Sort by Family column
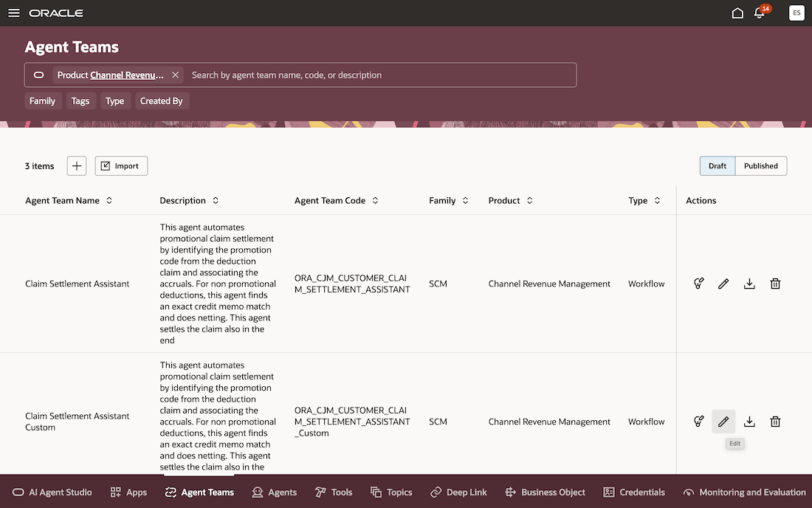The image size is (812, 508). coord(466,200)
